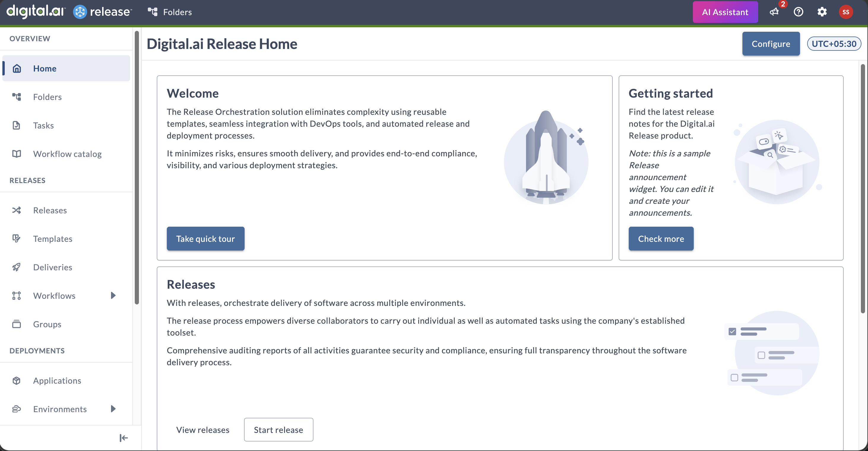Click the Workflows icon in sidebar
Viewport: 868px width, 451px height.
click(17, 296)
